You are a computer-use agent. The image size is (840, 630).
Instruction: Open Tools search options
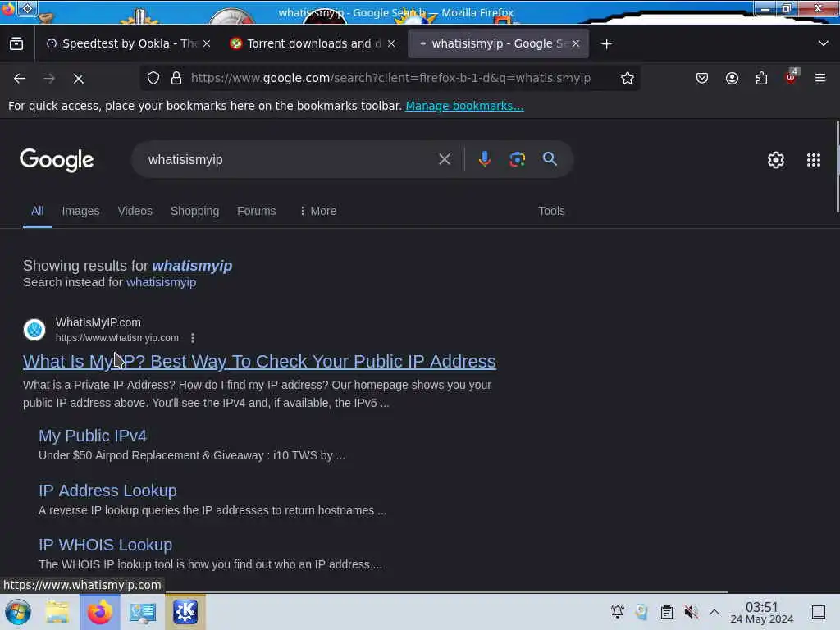coord(551,211)
